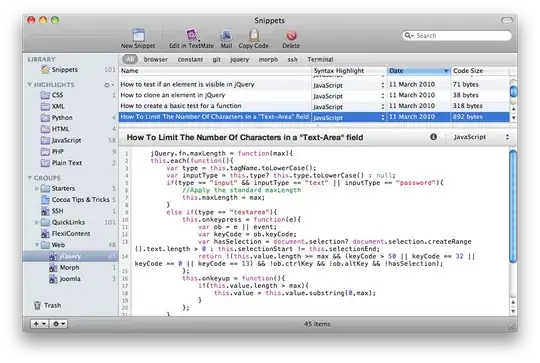
Task: Click the red Delete icon
Action: tap(291, 35)
